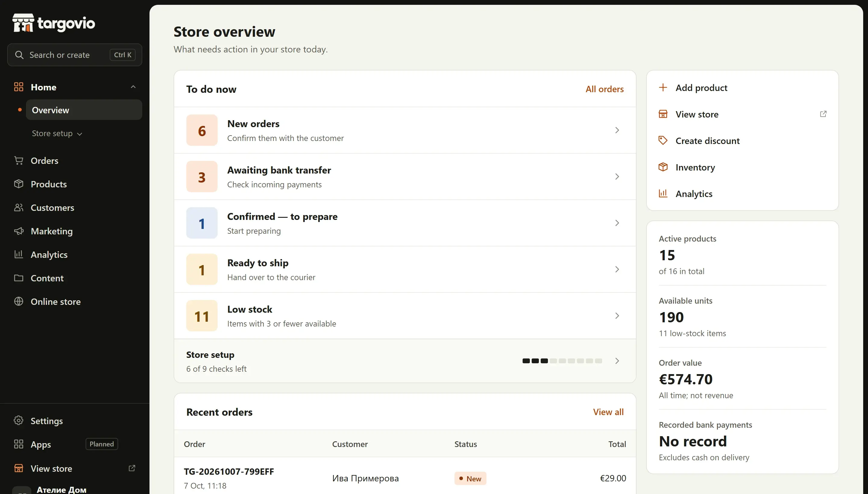This screenshot has width=868, height=494.
Task: Click the Status column header
Action: pos(465,444)
